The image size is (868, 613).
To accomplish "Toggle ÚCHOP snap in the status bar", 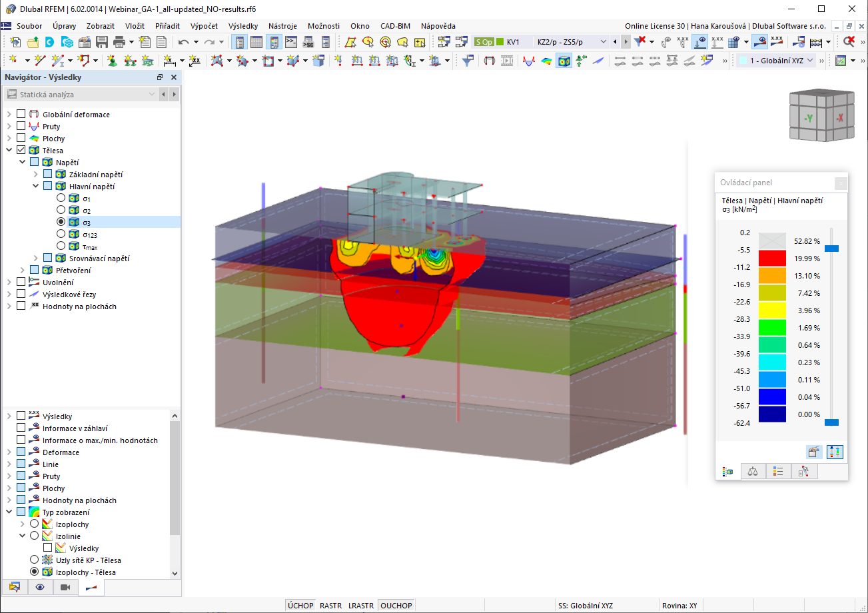I will point(300,606).
